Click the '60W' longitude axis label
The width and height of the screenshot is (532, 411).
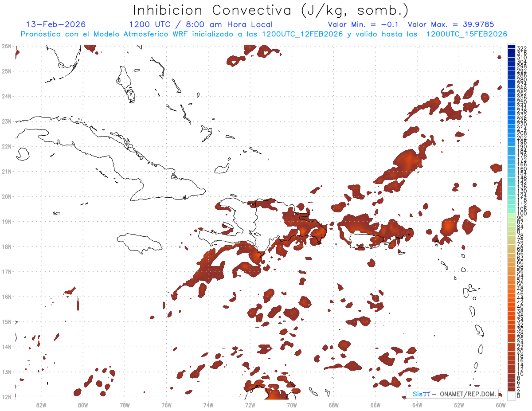pos(501,404)
